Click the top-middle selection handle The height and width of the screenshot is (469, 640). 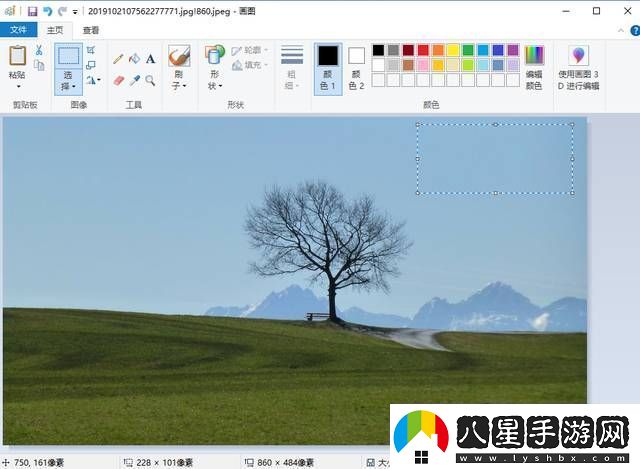(x=496, y=124)
